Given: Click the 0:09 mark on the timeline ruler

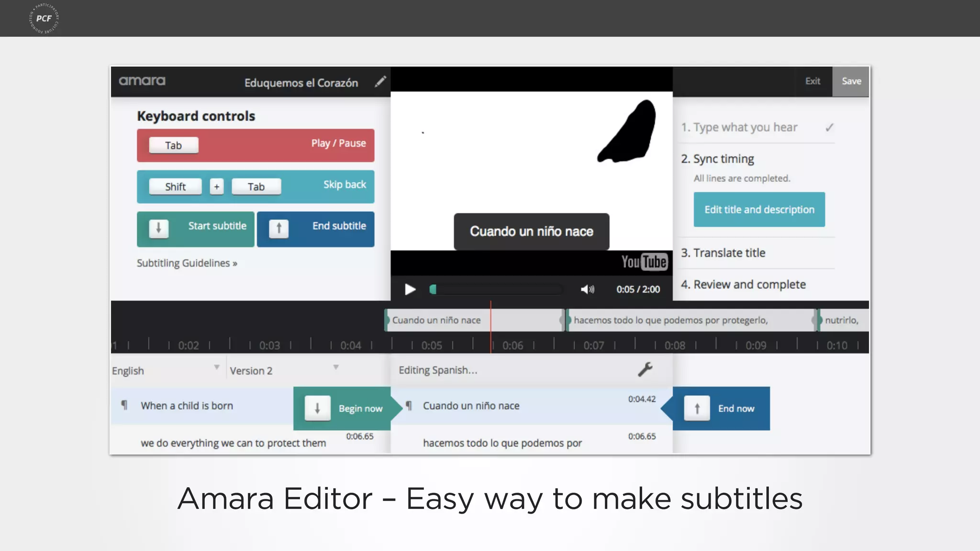Looking at the screenshot, I should (756, 345).
